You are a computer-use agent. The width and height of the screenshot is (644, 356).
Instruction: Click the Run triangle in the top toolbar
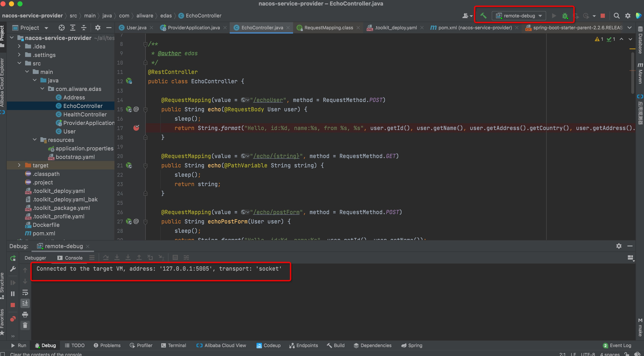(x=554, y=16)
